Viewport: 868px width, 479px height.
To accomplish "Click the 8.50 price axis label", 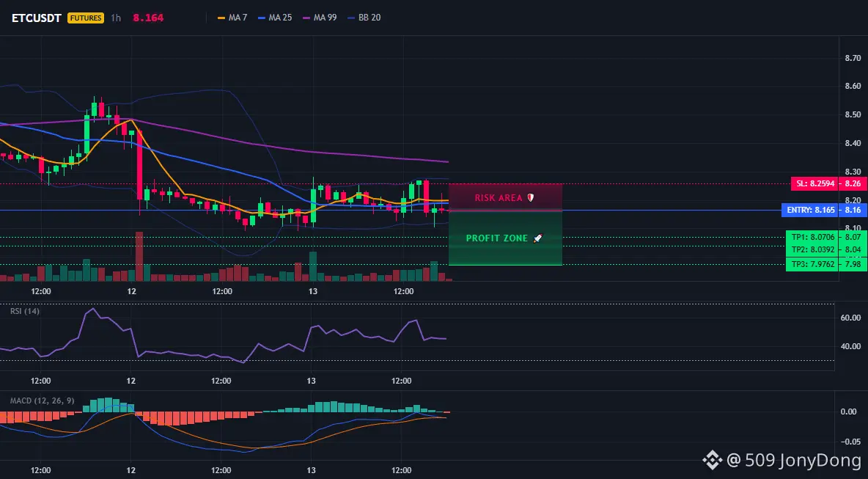I will tap(853, 115).
